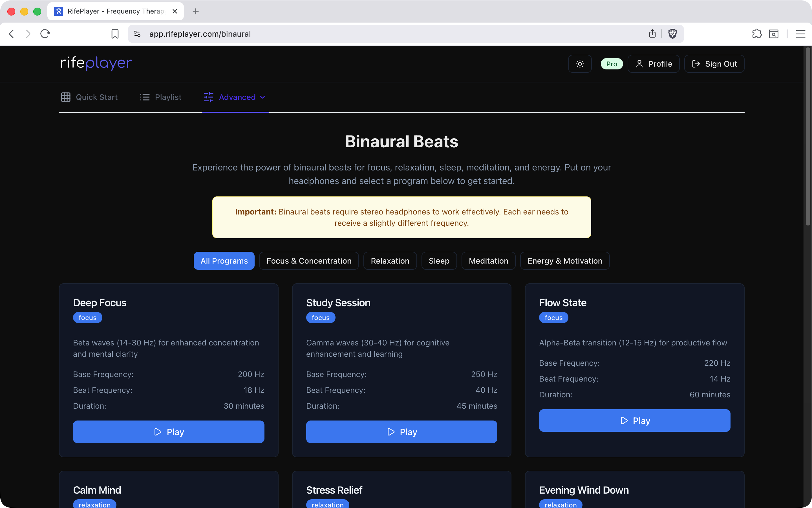This screenshot has height=508, width=812.
Task: Click the share icon in address bar
Action: (652, 34)
